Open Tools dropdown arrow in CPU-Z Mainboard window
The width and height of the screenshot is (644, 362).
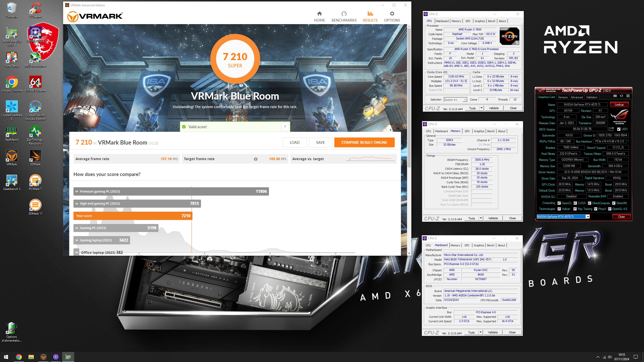pos(480,332)
